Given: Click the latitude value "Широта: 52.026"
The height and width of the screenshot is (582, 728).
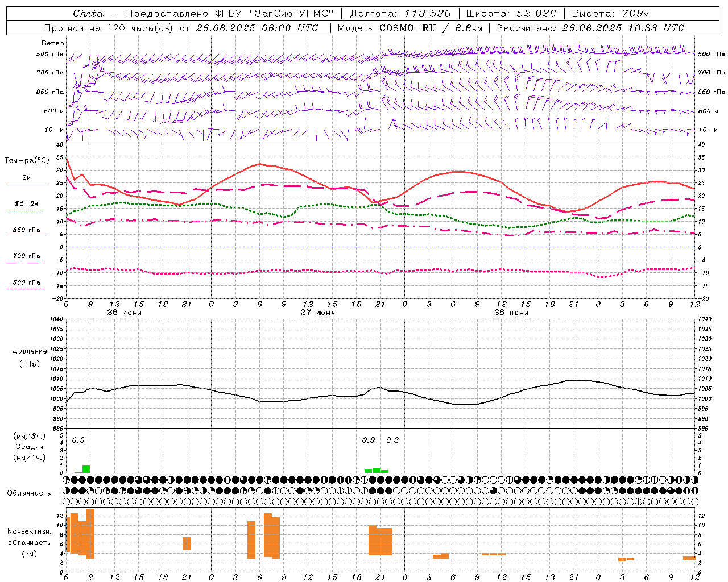Looking at the screenshot, I should point(511,14).
